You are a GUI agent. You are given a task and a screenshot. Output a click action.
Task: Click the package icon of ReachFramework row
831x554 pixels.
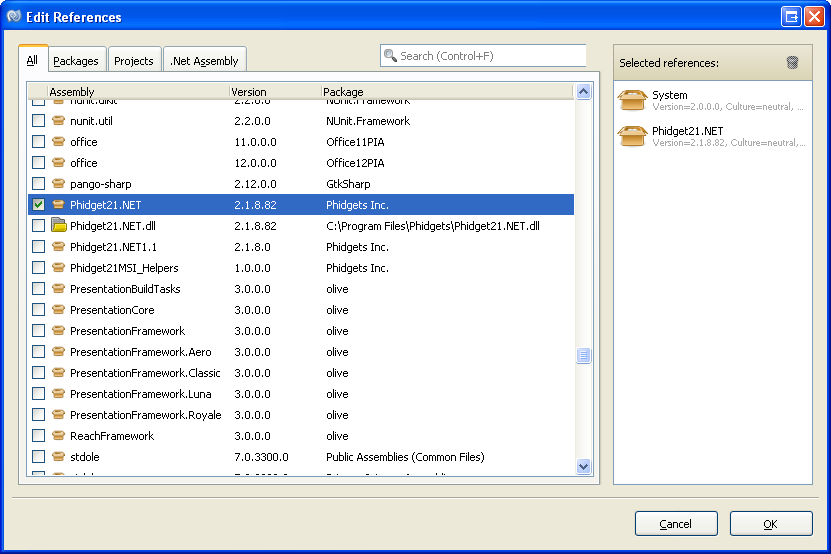[x=59, y=435]
